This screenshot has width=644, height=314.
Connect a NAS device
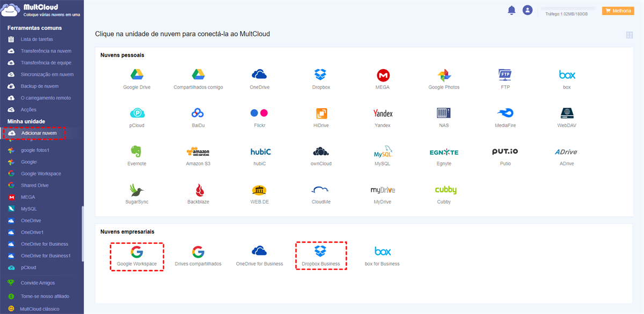pyautogui.click(x=444, y=117)
